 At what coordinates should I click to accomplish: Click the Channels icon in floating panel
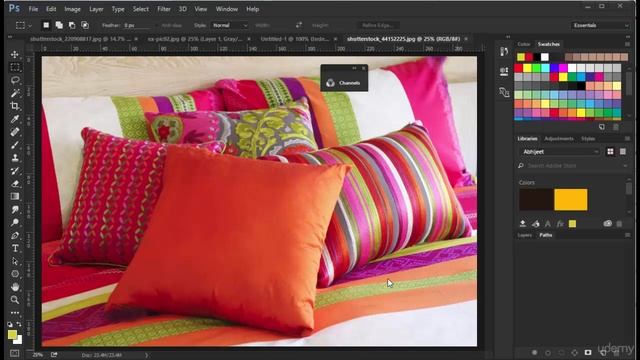(x=330, y=83)
